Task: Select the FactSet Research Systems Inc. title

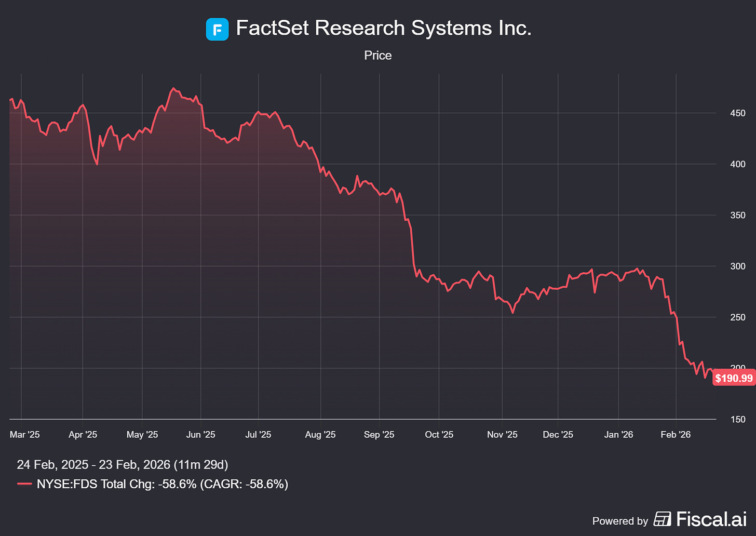Action: click(x=384, y=28)
